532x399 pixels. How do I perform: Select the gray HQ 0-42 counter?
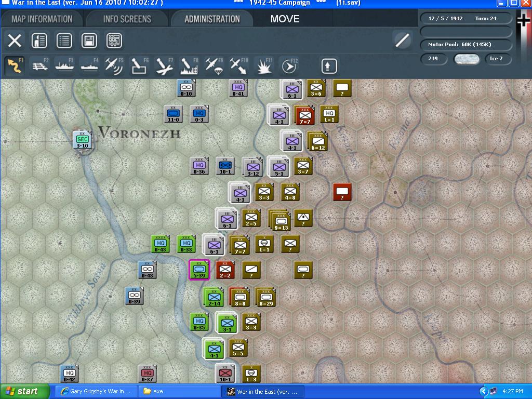tap(70, 374)
